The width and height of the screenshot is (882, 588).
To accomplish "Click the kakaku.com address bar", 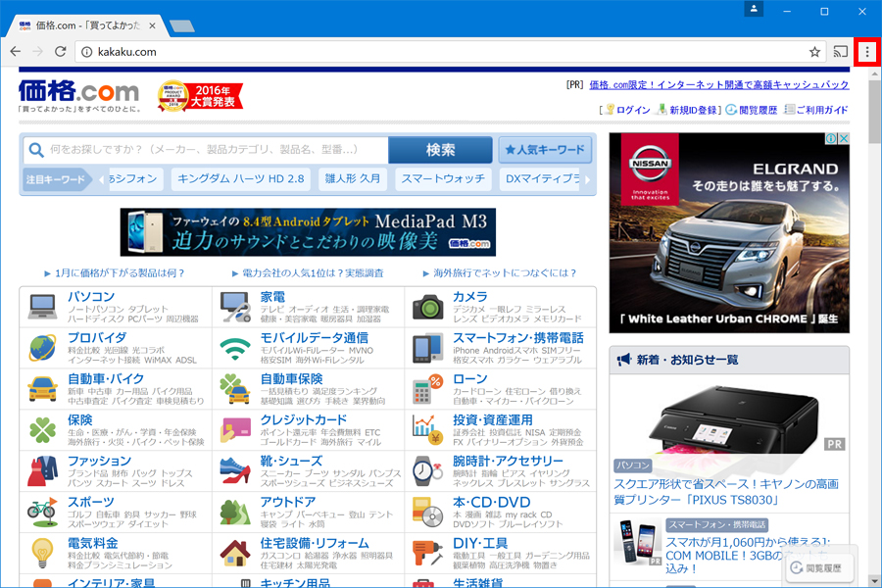I will [x=448, y=52].
